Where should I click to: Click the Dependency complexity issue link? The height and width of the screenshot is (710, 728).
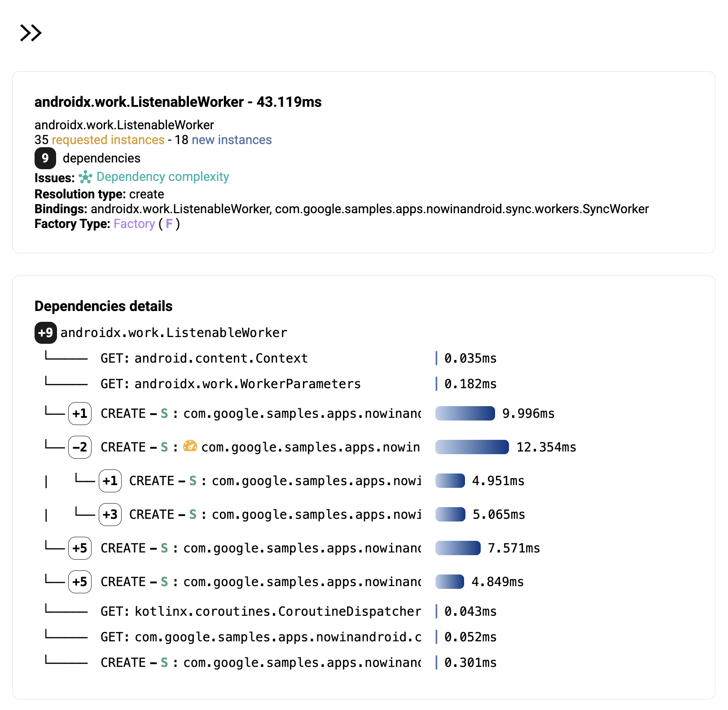point(162,177)
